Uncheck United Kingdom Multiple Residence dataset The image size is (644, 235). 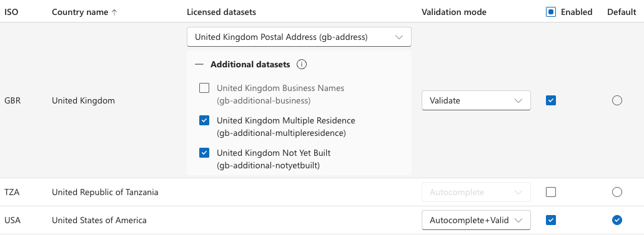(204, 120)
